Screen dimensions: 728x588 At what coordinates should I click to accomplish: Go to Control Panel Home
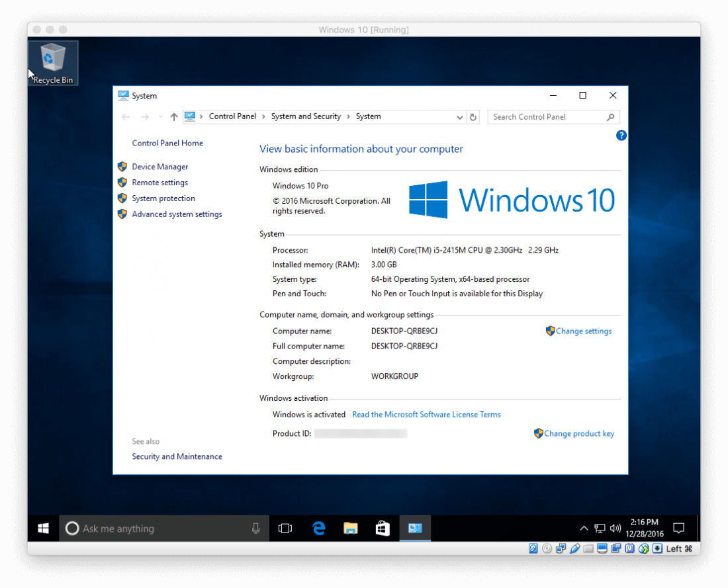coord(167,143)
